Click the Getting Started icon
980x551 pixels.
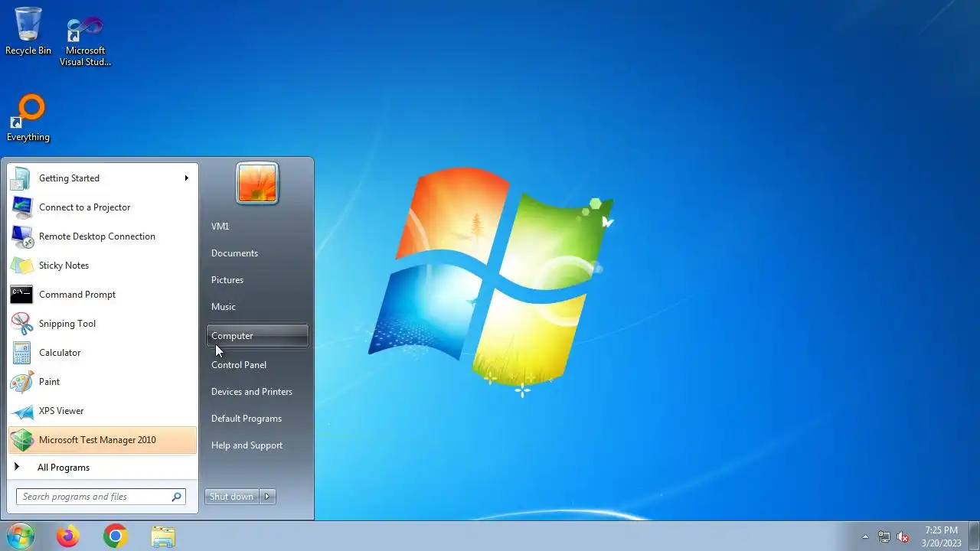[21, 178]
